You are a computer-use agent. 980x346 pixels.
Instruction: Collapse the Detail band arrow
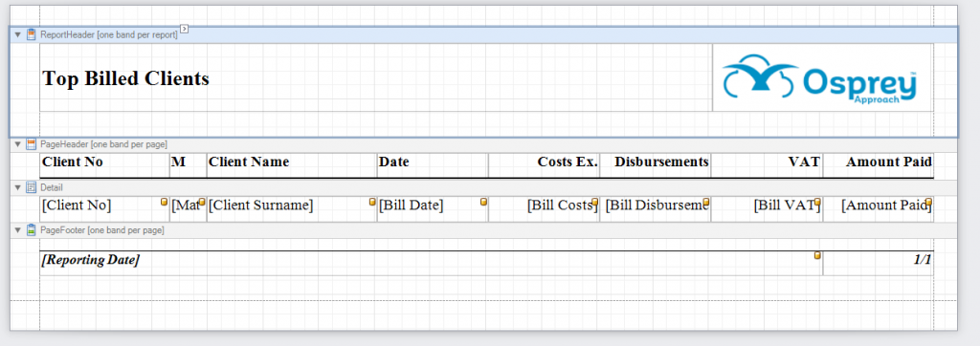[x=18, y=187]
